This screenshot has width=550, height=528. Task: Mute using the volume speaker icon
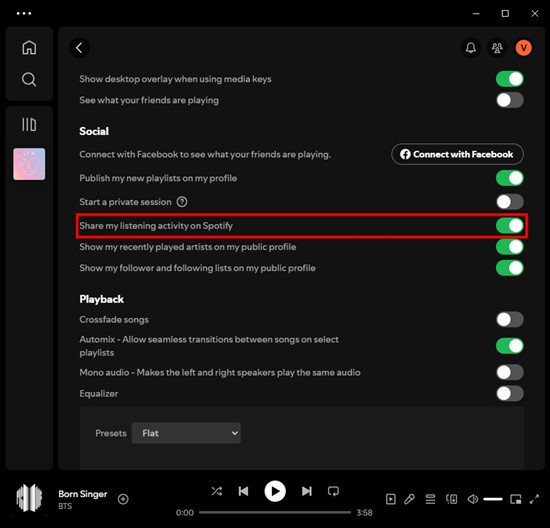point(473,499)
